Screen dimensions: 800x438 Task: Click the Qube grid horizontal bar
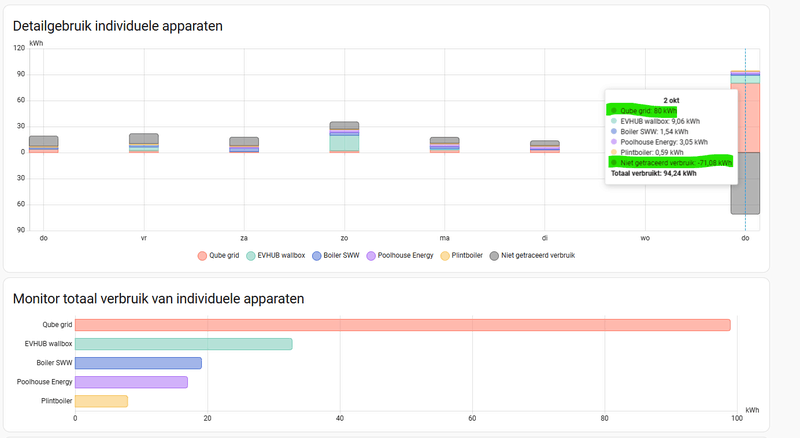[402, 325]
